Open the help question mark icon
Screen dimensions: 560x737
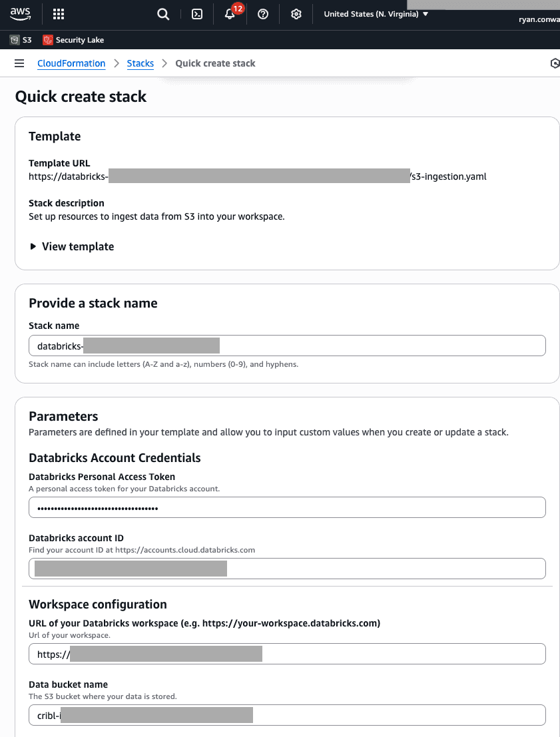[x=263, y=14]
